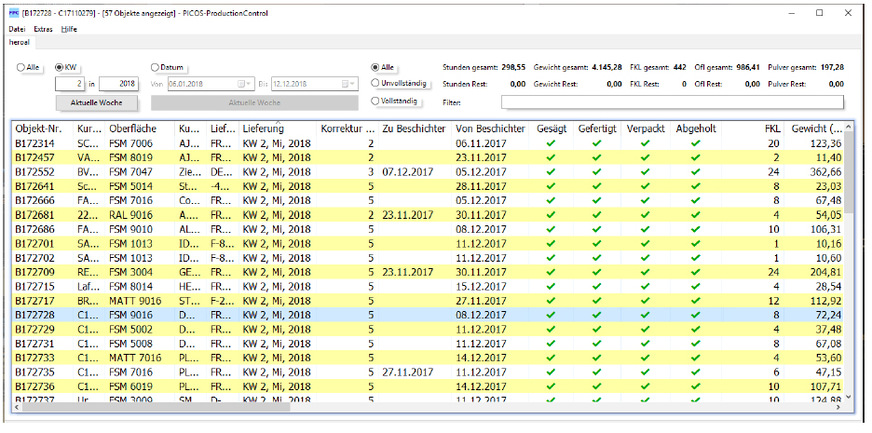Click Gefertigt checkmark in row B172681
The width and height of the screenshot is (872, 433).
[x=596, y=215]
